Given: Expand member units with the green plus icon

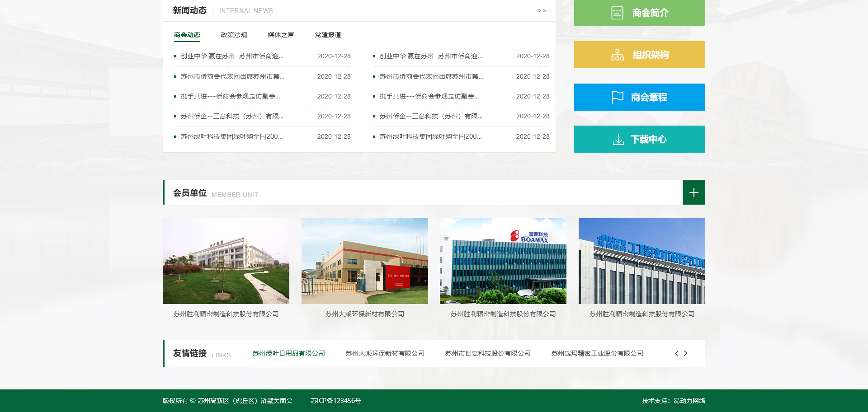Looking at the screenshot, I should tap(693, 192).
